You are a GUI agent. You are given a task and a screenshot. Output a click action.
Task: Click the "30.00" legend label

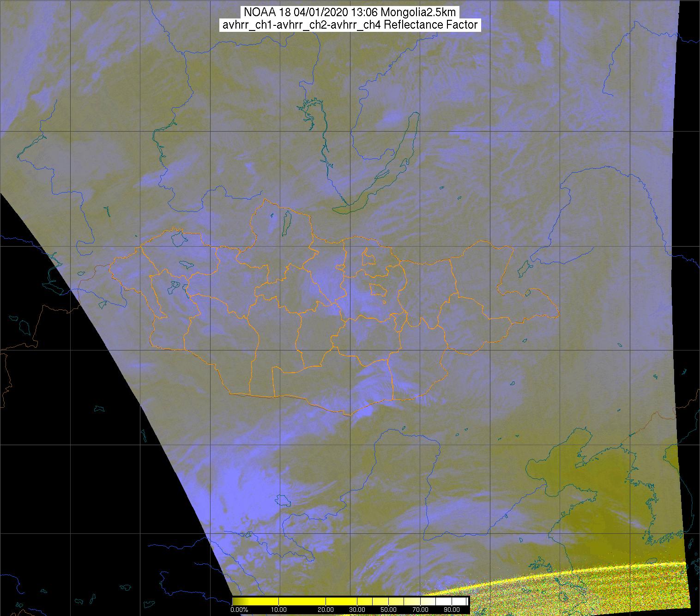pyautogui.click(x=357, y=610)
